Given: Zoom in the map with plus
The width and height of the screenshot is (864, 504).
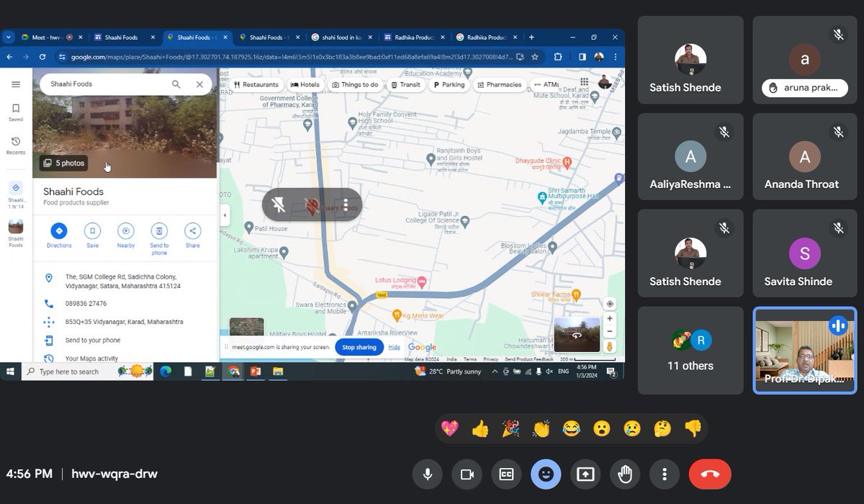Looking at the screenshot, I should coord(610,318).
